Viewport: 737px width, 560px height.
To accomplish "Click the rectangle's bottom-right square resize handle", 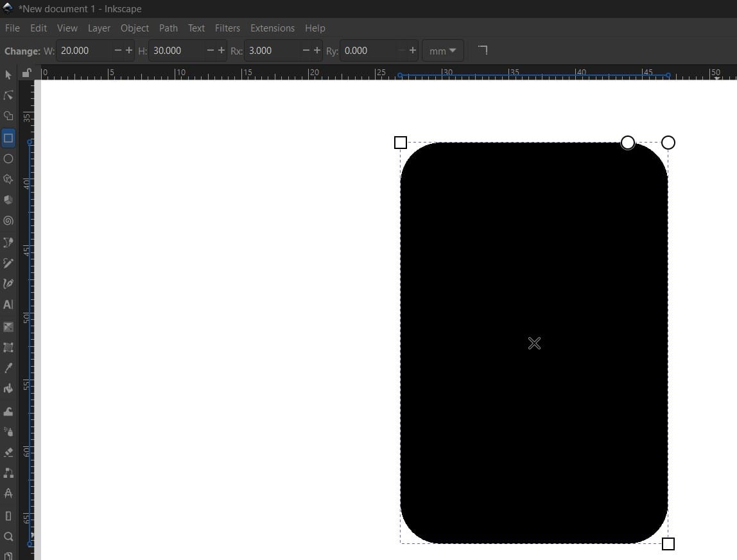I will point(668,544).
